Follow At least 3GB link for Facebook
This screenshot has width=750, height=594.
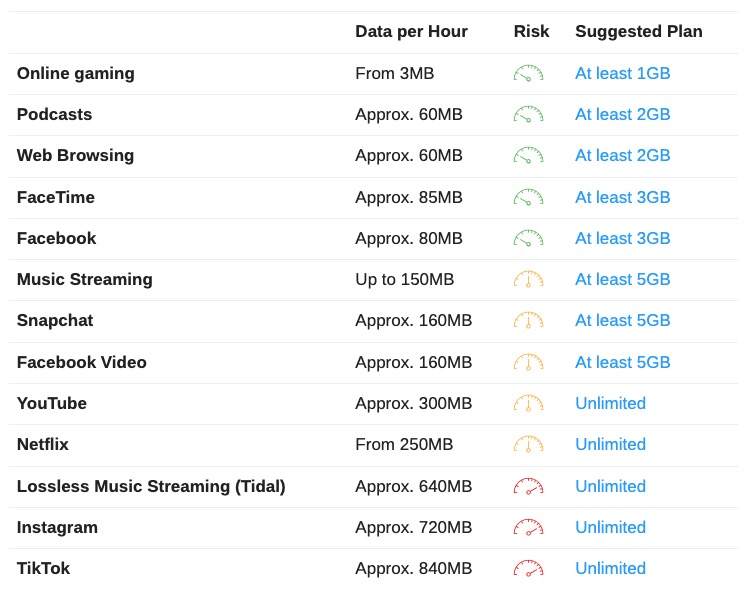tap(622, 238)
